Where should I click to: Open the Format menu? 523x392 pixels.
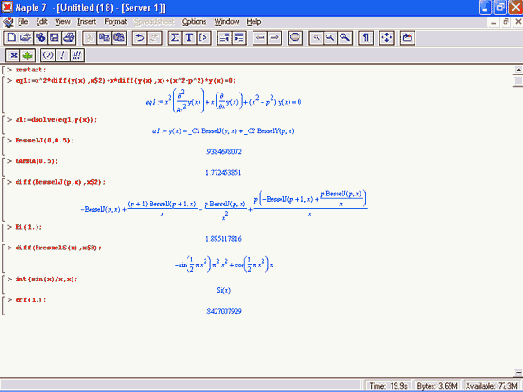[x=115, y=22]
